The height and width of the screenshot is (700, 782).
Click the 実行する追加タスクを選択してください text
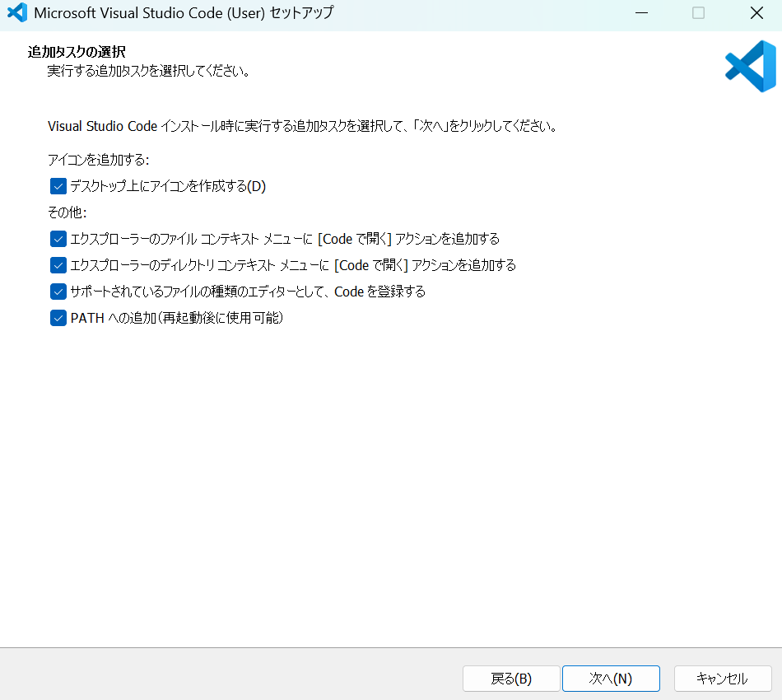point(149,71)
